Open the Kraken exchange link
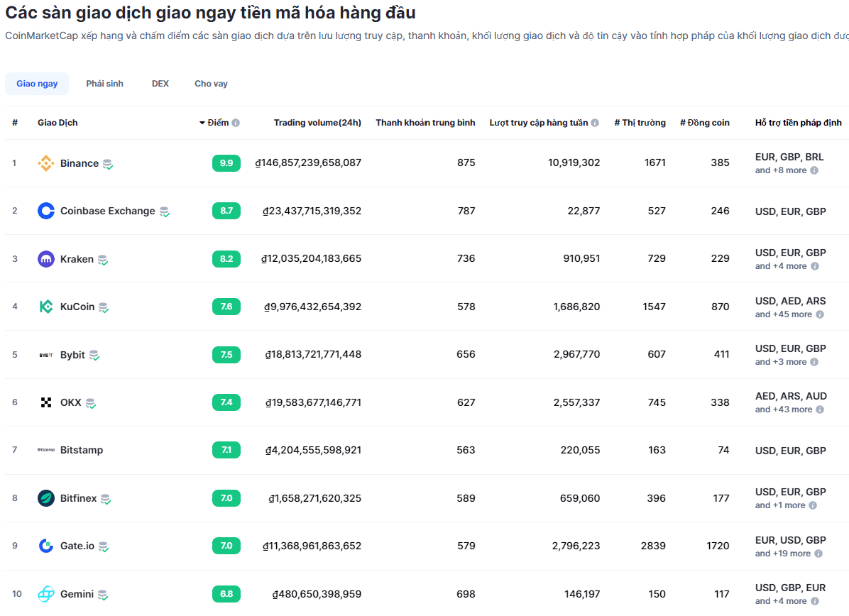 pyautogui.click(x=77, y=259)
